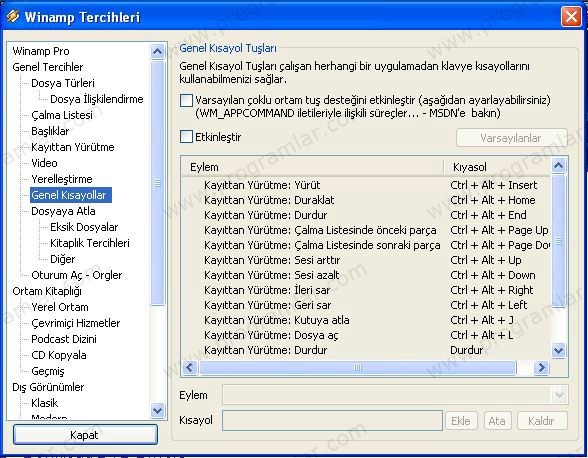Select Dış Görünümler in the tree
The image size is (588, 458).
(x=48, y=387)
